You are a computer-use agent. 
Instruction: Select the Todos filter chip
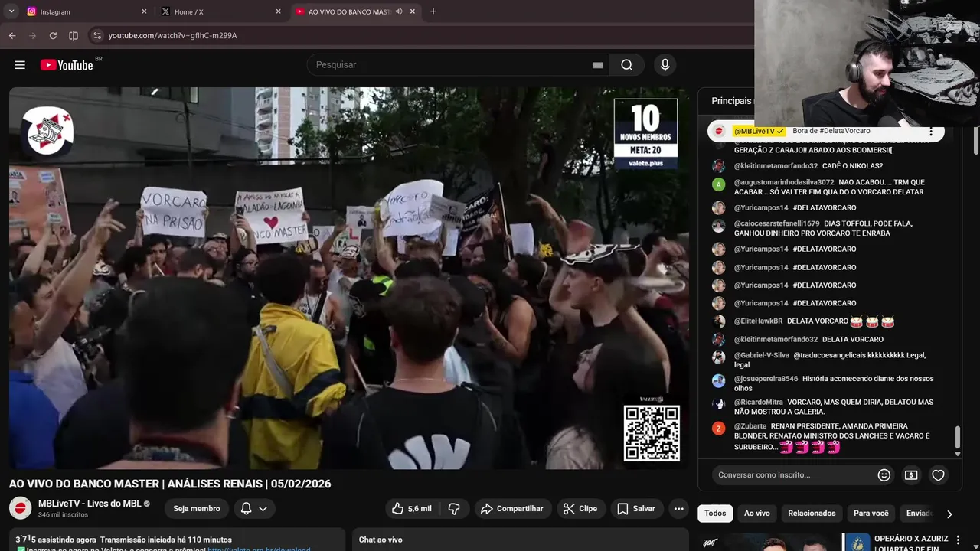(x=715, y=514)
